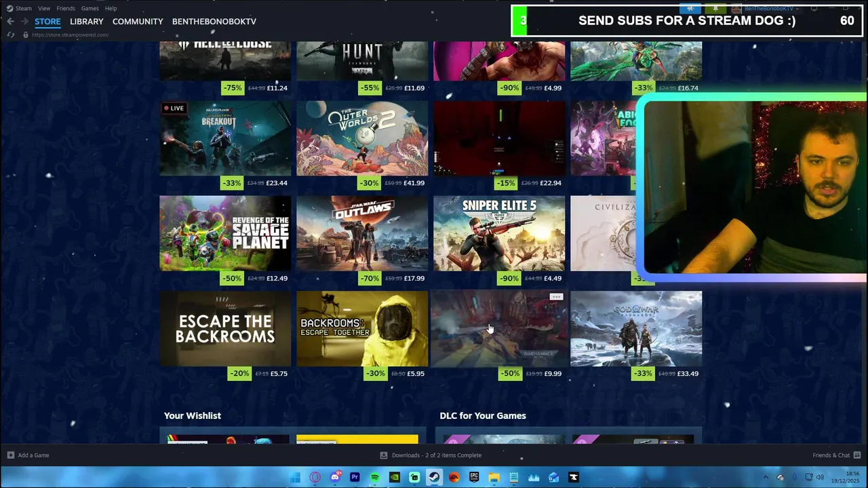This screenshot has width=868, height=488.
Task: Open the Killing Floor Breakout LIVE game card
Action: tap(225, 138)
